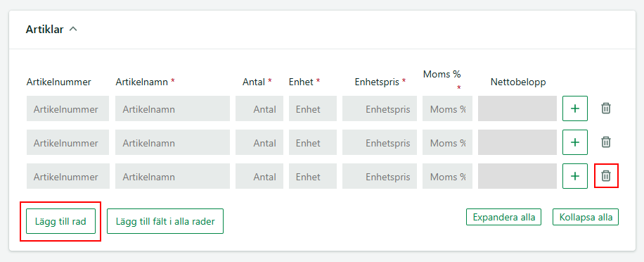Collapse all rows with Kollapsa alla
Image resolution: width=644 pixels, height=262 pixels.
pos(586,217)
